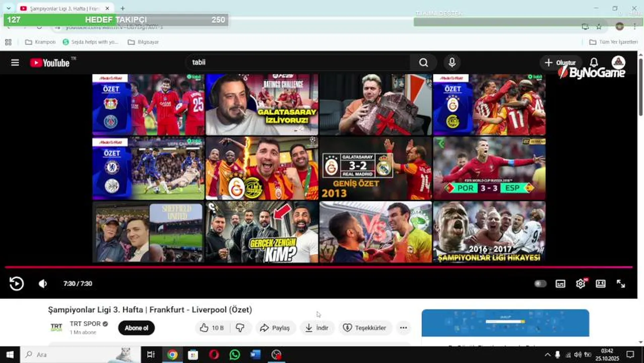Open the Tüm Yer İşaretleri folder
Image resolution: width=644 pixels, height=363 pixels.
click(x=613, y=42)
